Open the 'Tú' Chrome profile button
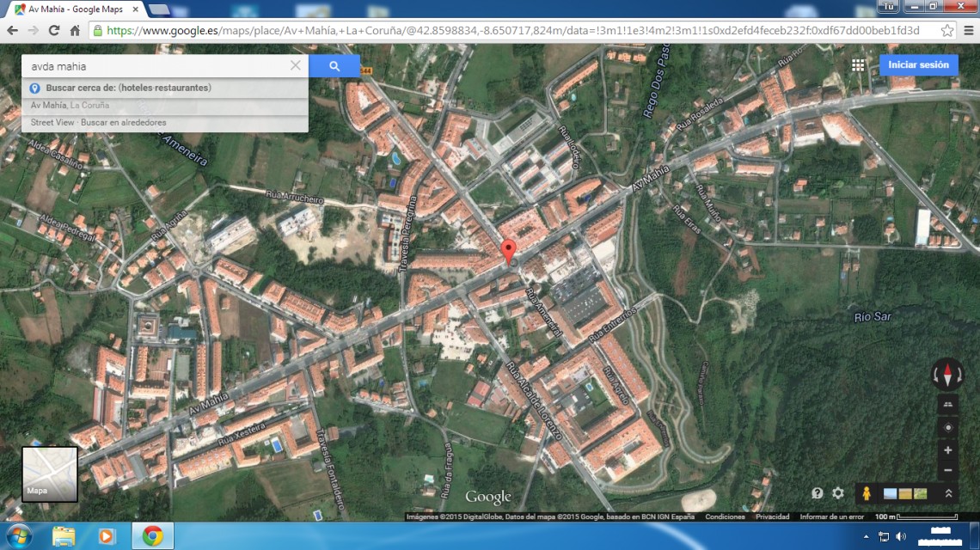 [x=888, y=6]
